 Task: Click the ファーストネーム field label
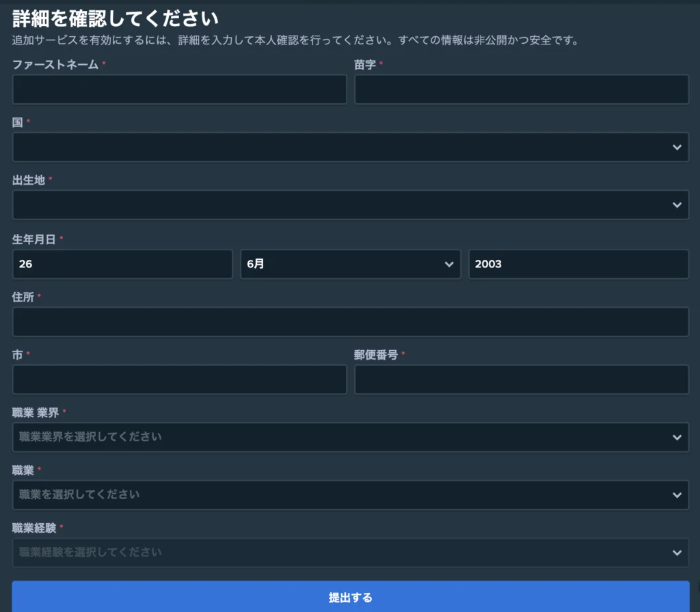tap(55, 64)
